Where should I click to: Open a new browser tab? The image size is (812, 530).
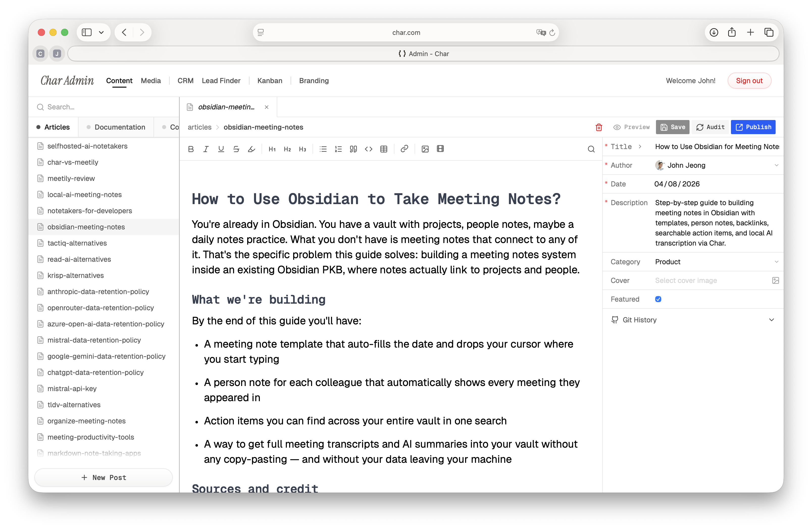750,32
